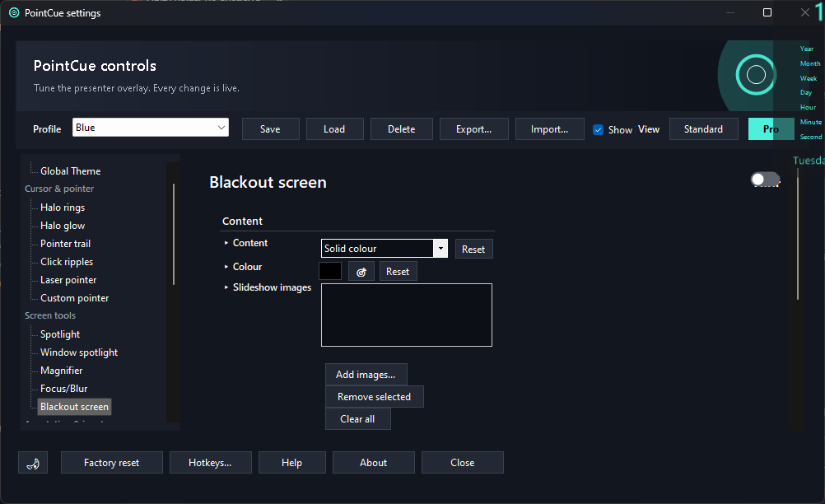The width and height of the screenshot is (825, 504).
Task: Open Window spotlight settings
Action: [x=79, y=352]
